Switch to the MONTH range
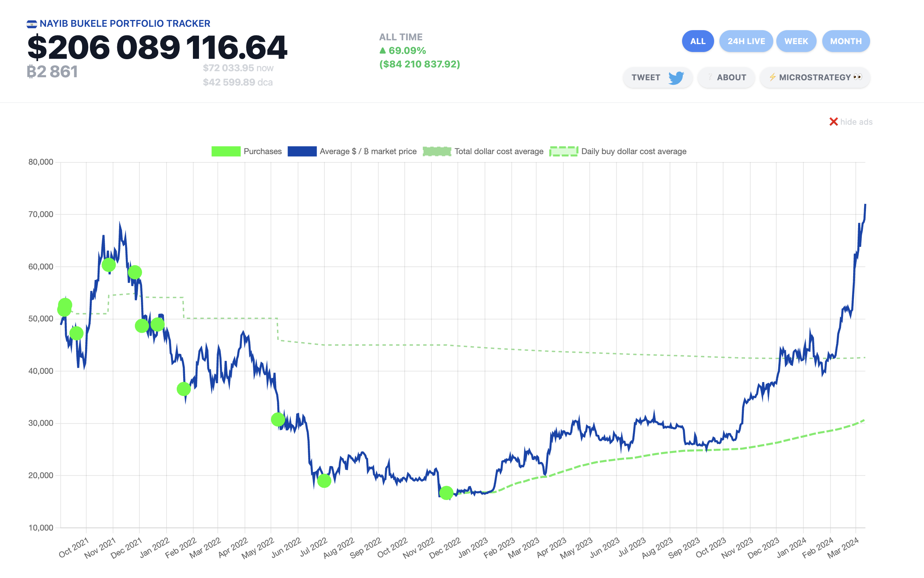This screenshot has height=578, width=924. click(x=846, y=41)
